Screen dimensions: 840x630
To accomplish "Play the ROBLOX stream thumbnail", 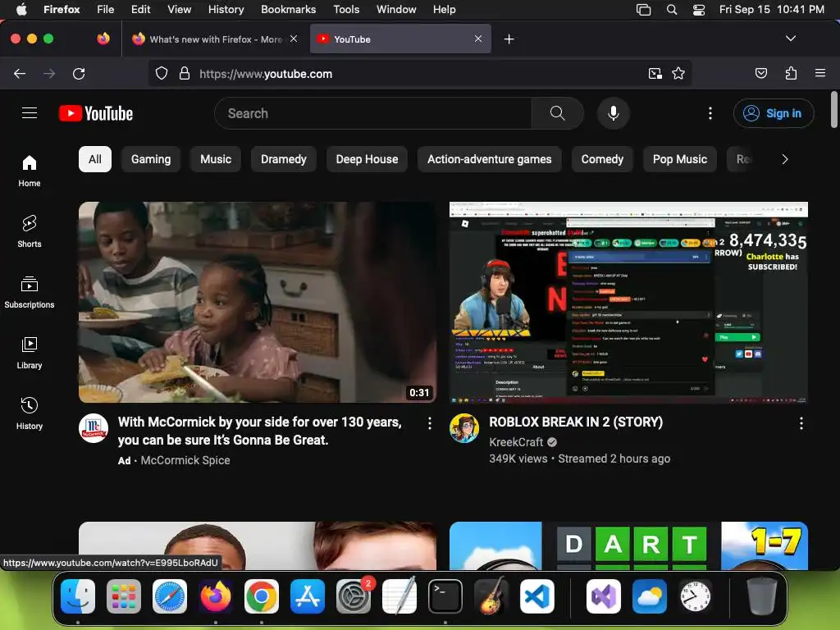I will [628, 302].
